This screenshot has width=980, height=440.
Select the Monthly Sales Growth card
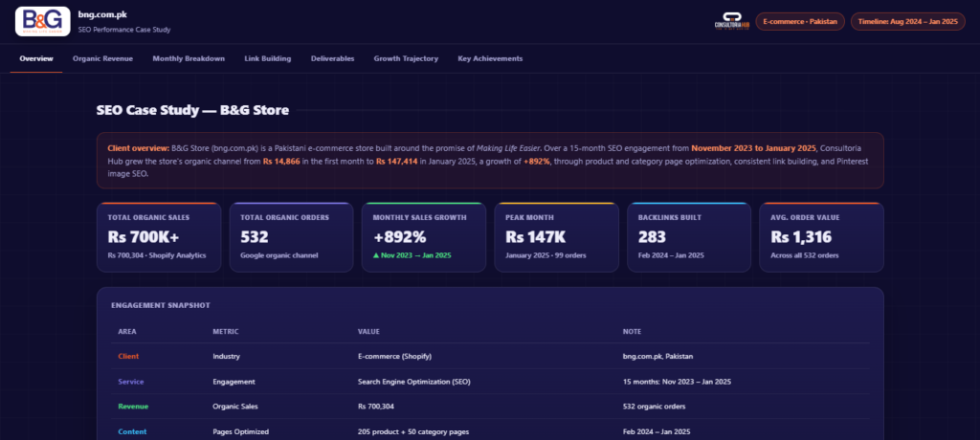pos(424,237)
